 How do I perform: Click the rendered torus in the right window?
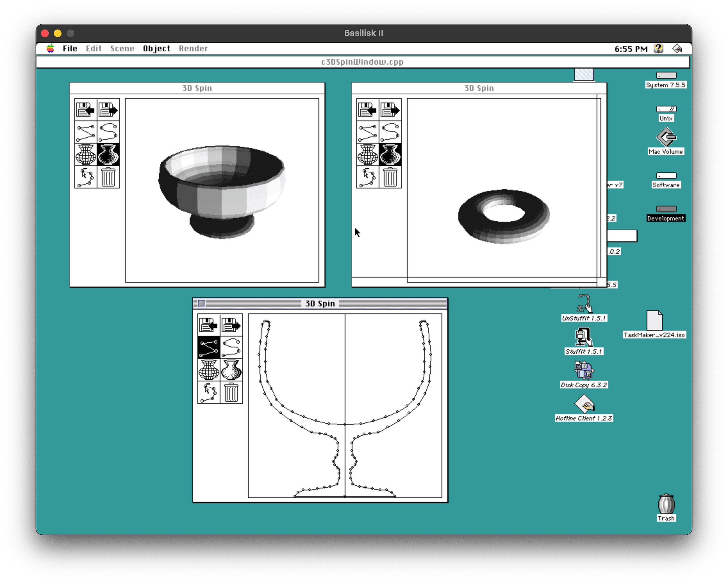point(503,216)
